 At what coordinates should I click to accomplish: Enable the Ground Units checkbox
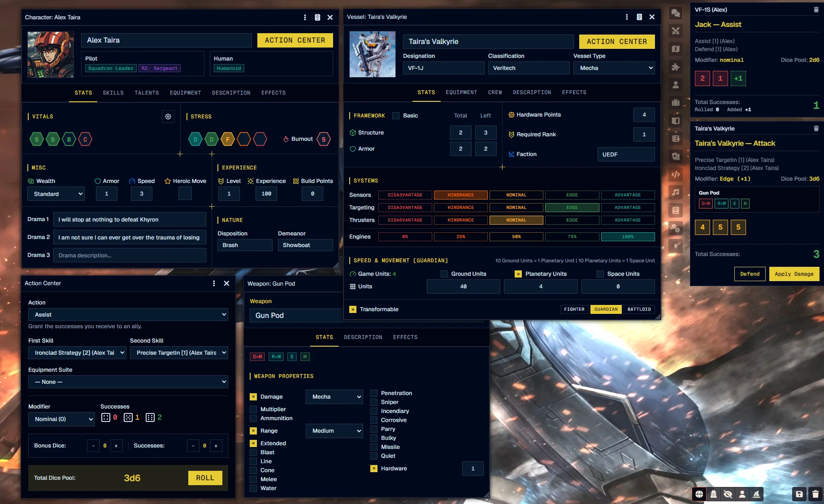click(444, 274)
